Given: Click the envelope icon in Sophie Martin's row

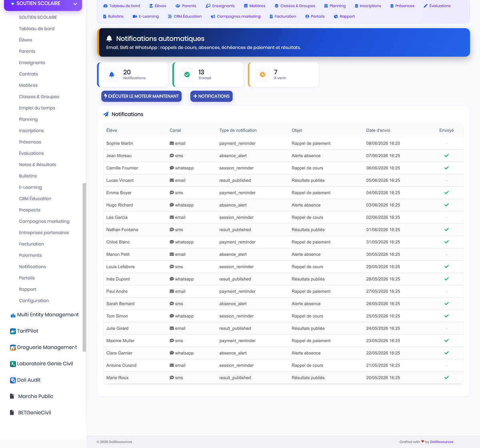Looking at the screenshot, I should [x=172, y=143].
